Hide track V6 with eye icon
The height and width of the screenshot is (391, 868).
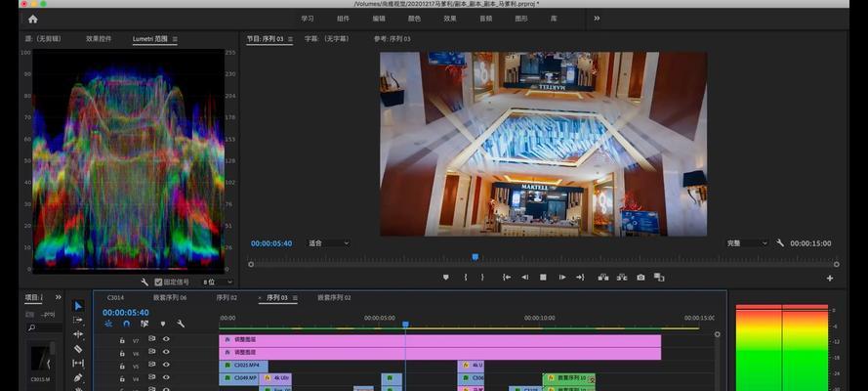[x=166, y=352]
